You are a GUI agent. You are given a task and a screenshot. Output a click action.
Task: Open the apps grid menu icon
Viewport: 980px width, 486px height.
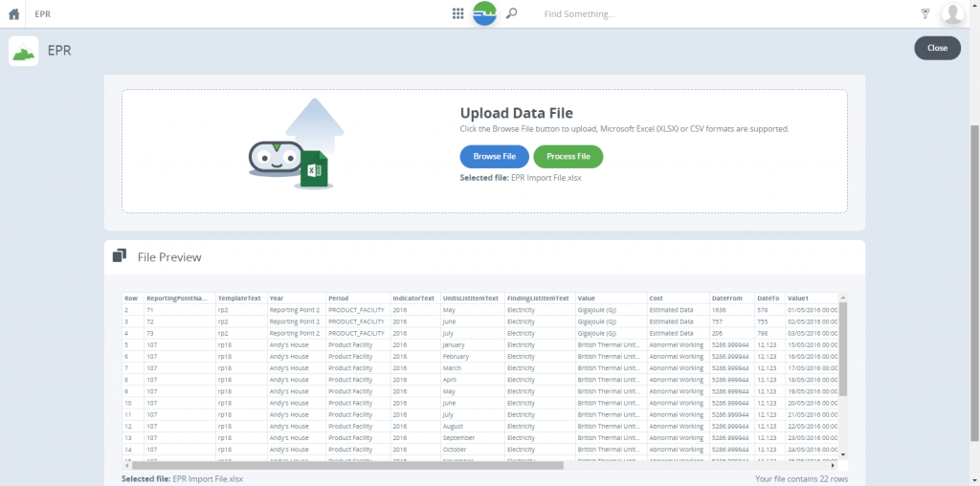coord(457,13)
